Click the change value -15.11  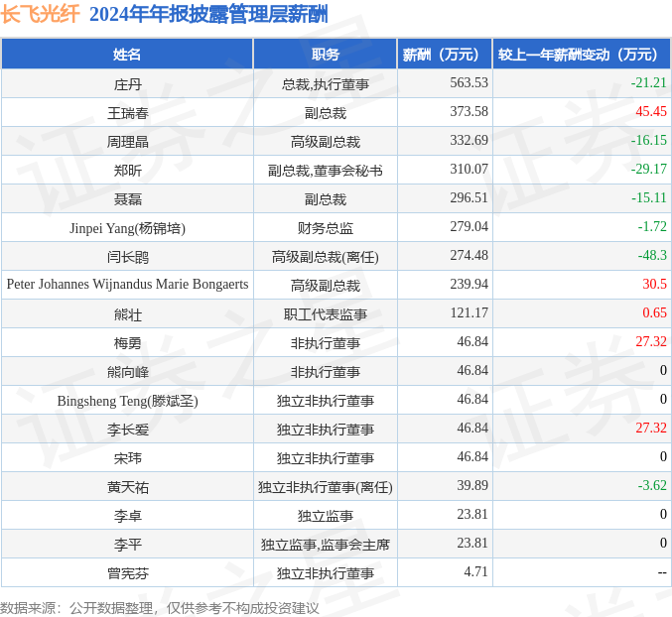pos(649,197)
